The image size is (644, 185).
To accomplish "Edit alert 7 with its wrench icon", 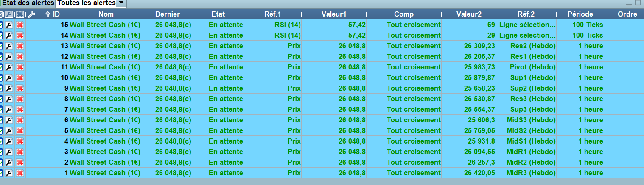I will click(8, 110).
